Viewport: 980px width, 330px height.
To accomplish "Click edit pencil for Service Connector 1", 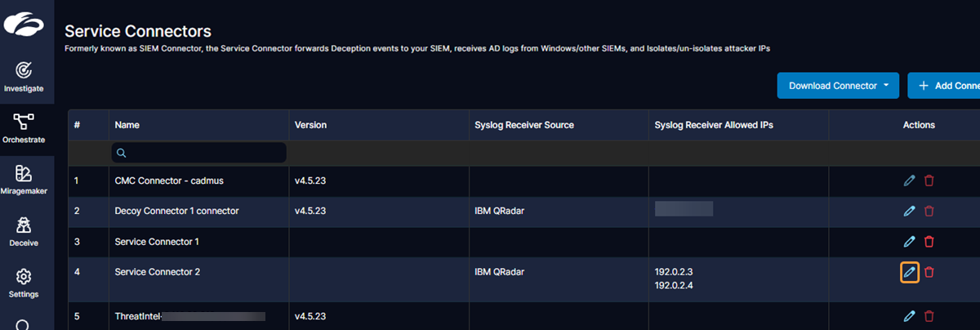I will [x=909, y=241].
